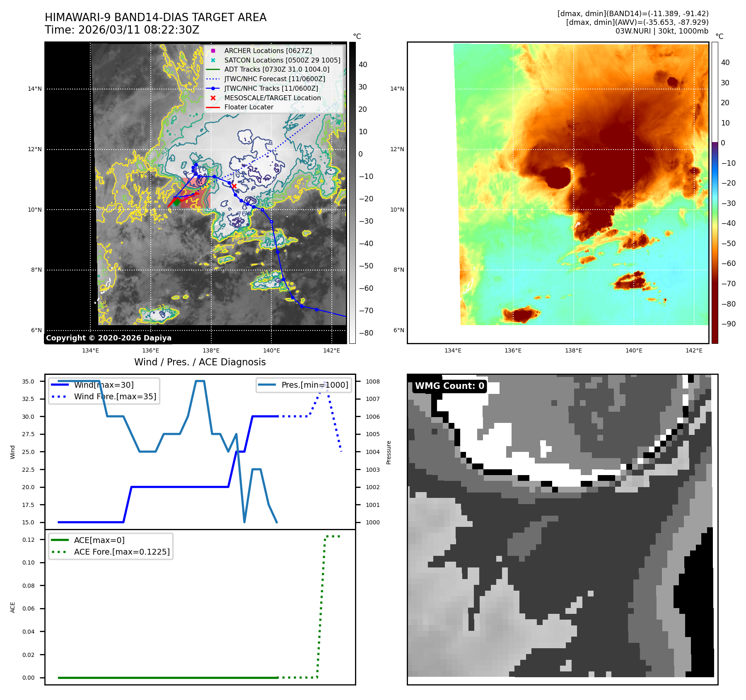
Task: Click the green diamond marker on the map
Action: pyautogui.click(x=176, y=202)
